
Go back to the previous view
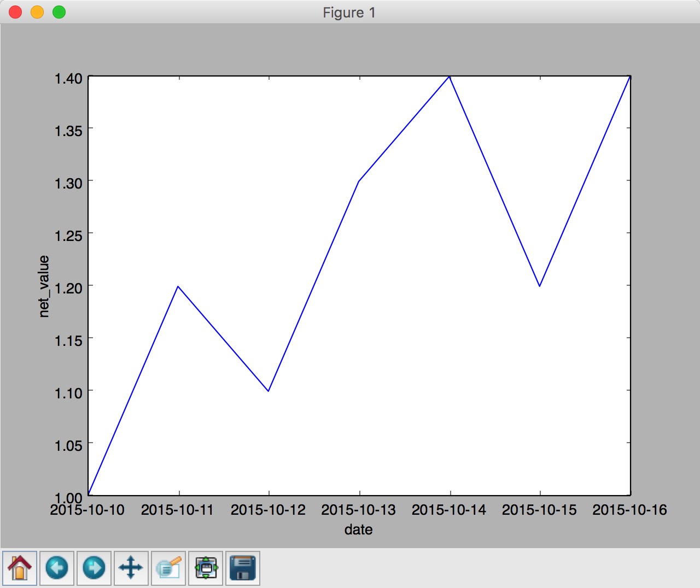pos(57,568)
